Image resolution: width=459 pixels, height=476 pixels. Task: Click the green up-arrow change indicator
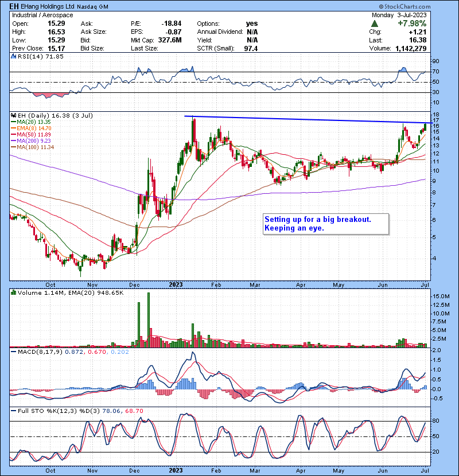click(x=375, y=24)
